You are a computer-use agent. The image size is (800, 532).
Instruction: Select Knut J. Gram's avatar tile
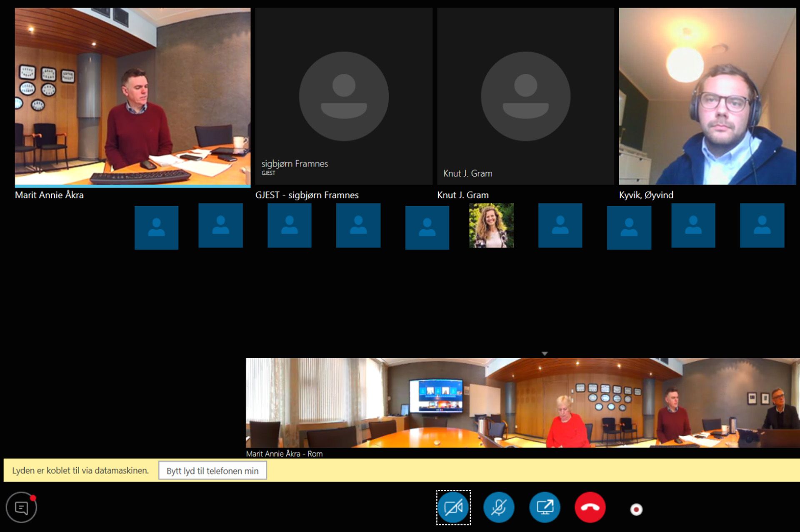click(525, 97)
